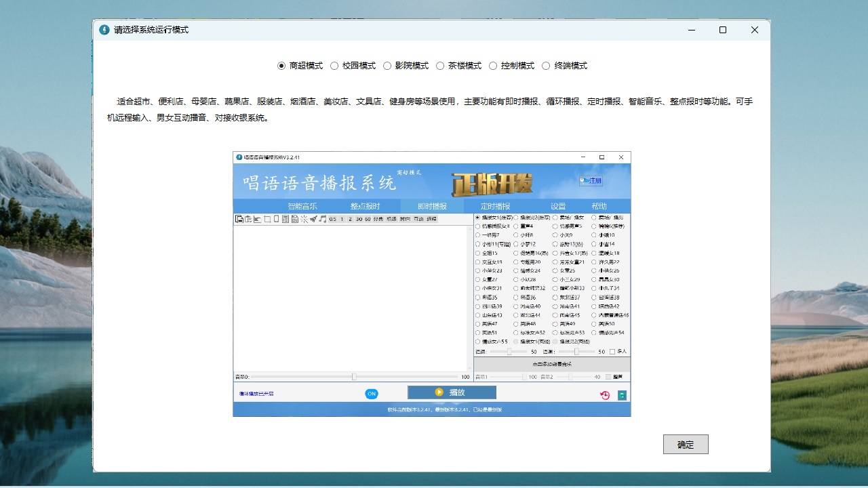
Task: Switch to 茶楼模式 mode
Action: [440, 66]
